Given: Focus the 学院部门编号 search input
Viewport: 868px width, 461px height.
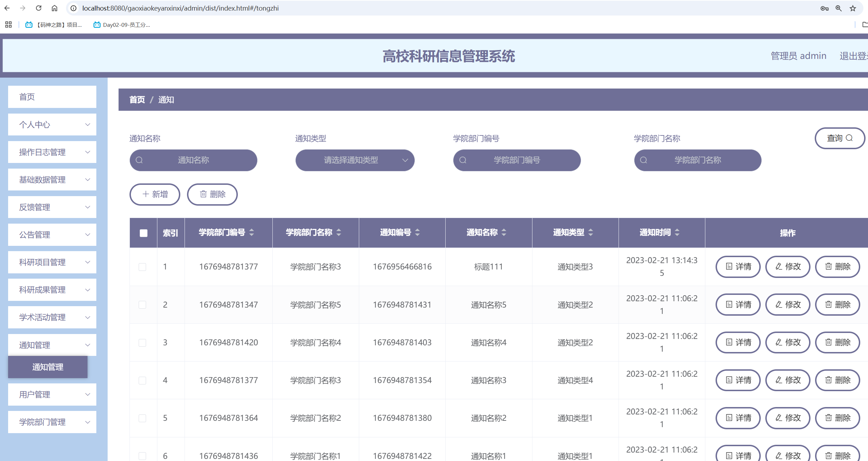Looking at the screenshot, I should coord(517,160).
